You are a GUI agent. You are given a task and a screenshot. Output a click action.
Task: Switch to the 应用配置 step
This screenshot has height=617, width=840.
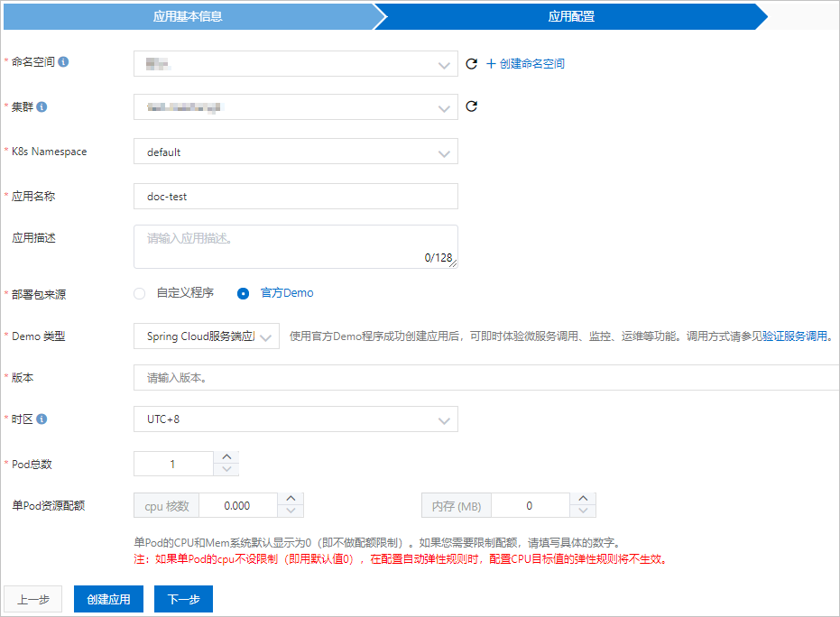pyautogui.click(x=571, y=16)
